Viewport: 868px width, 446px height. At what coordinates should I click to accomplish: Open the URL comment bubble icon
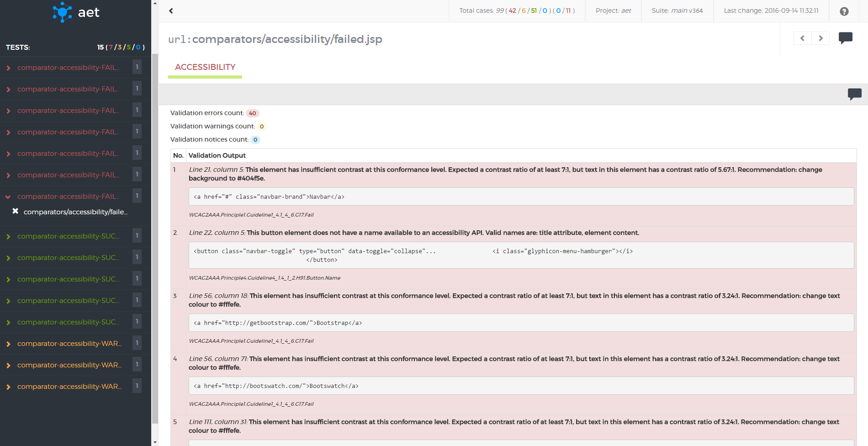[845, 38]
